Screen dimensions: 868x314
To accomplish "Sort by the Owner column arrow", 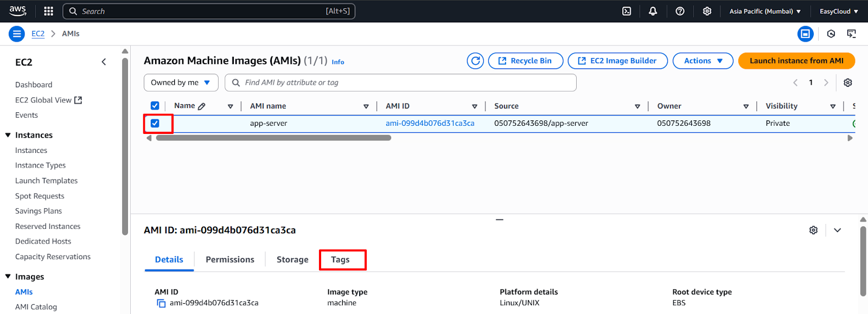I will point(746,106).
